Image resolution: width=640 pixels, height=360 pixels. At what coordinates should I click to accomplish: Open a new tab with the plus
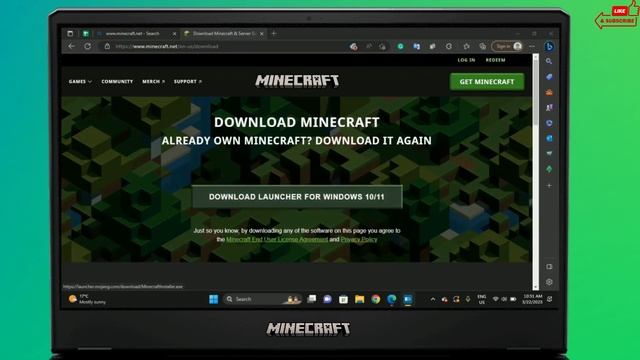click(274, 33)
